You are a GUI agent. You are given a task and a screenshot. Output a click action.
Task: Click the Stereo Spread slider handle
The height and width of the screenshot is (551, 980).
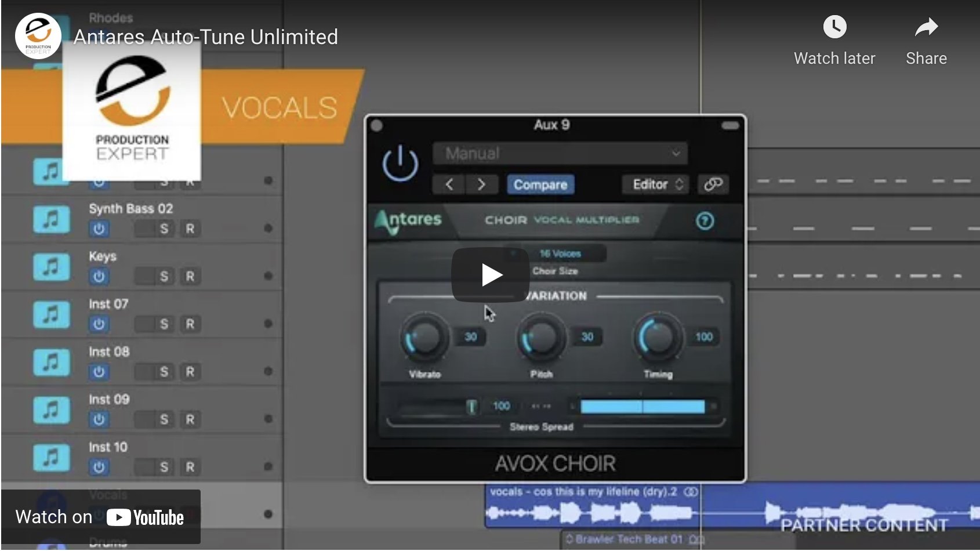point(472,406)
